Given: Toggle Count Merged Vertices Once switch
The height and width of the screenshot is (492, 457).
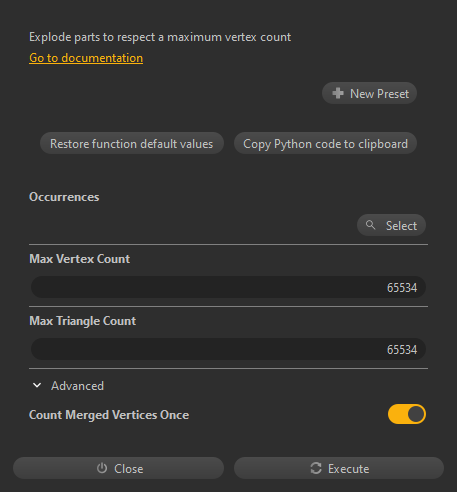Looking at the screenshot, I should point(407,414).
